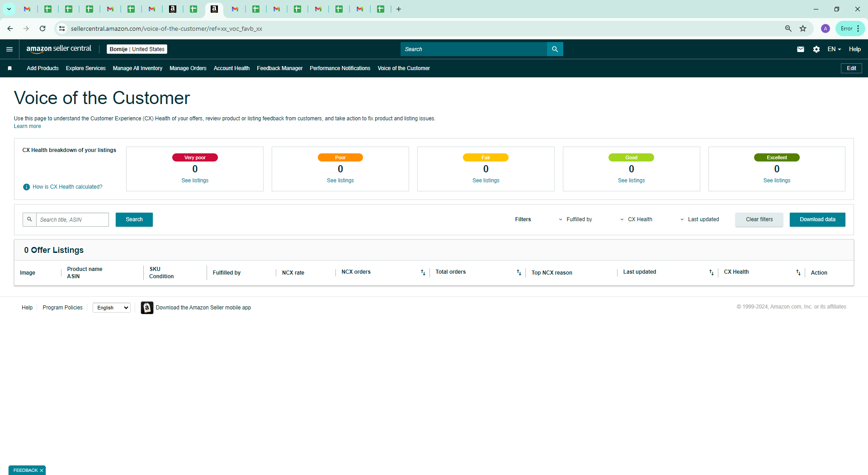Go forward to the next page
The height and width of the screenshot is (475, 868).
(x=26, y=28)
